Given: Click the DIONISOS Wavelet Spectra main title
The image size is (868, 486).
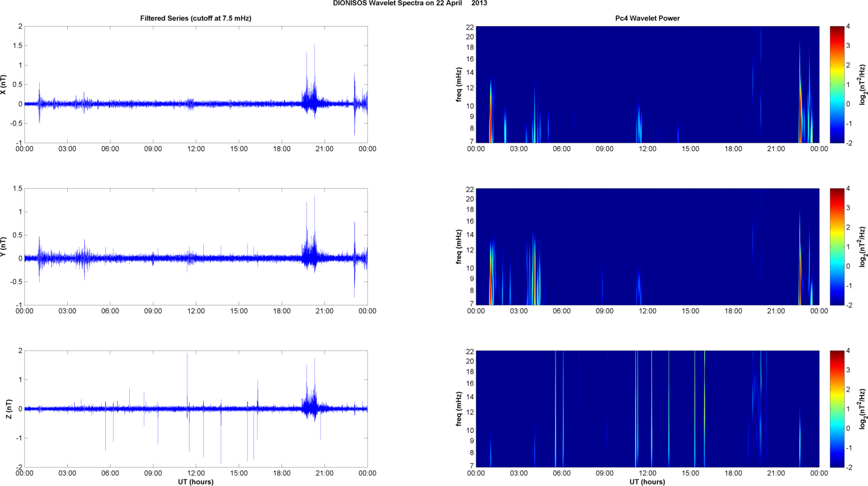Looking at the screenshot, I should tap(410, 3).
